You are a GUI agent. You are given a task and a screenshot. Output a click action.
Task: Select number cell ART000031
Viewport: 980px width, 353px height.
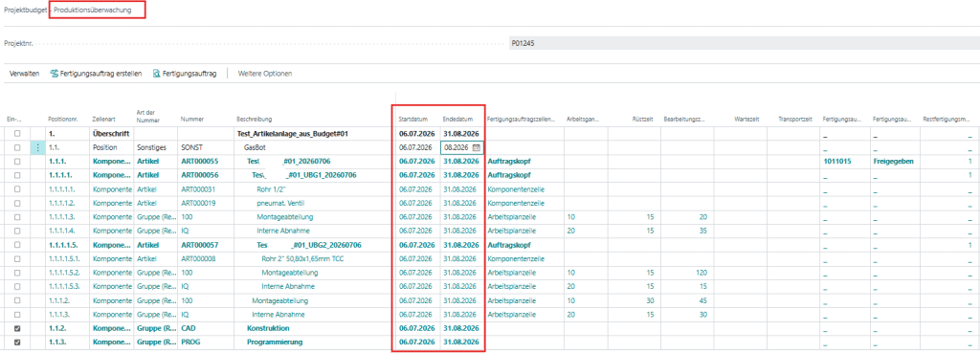[x=198, y=188]
